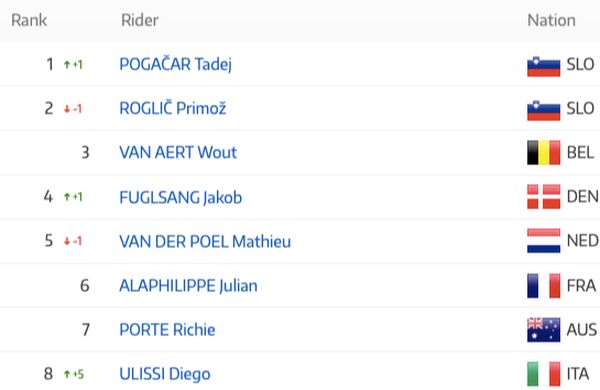Open the Australia flag icon

point(543,330)
